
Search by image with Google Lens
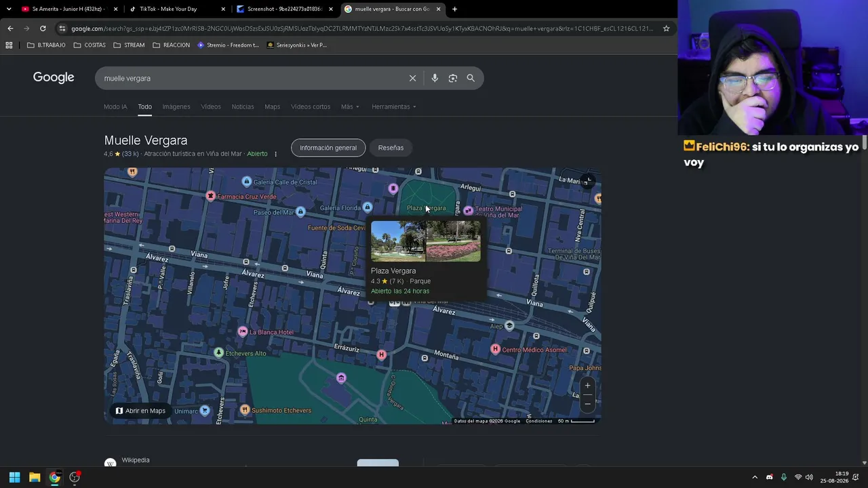pyautogui.click(x=452, y=78)
